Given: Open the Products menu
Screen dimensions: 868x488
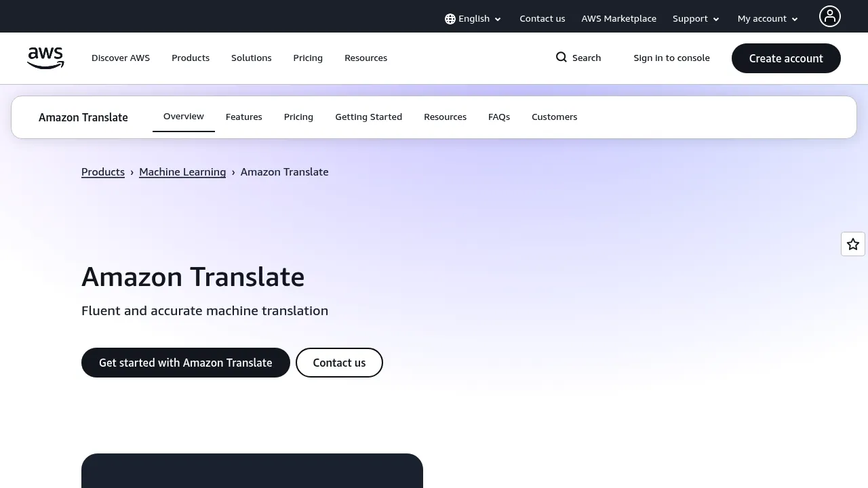Looking at the screenshot, I should click(191, 58).
